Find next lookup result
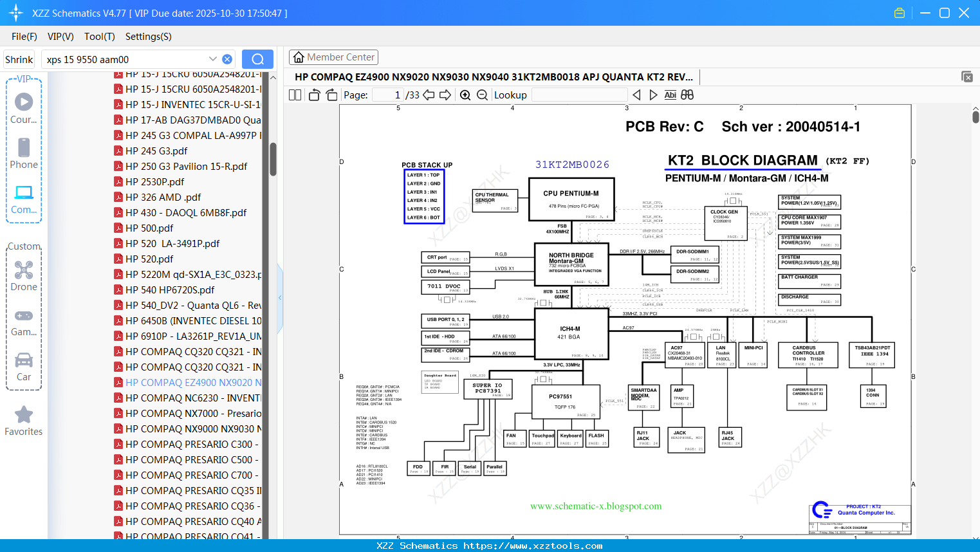The width and height of the screenshot is (980, 552). click(653, 95)
